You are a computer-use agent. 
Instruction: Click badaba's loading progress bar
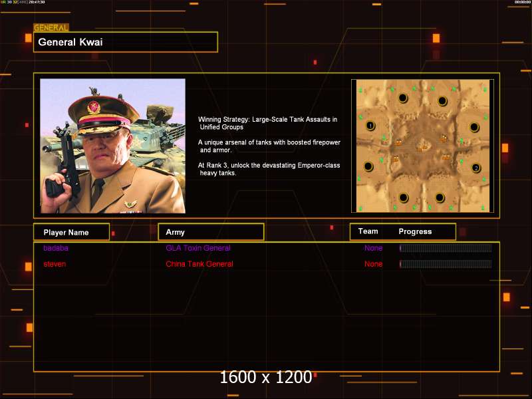pos(446,248)
